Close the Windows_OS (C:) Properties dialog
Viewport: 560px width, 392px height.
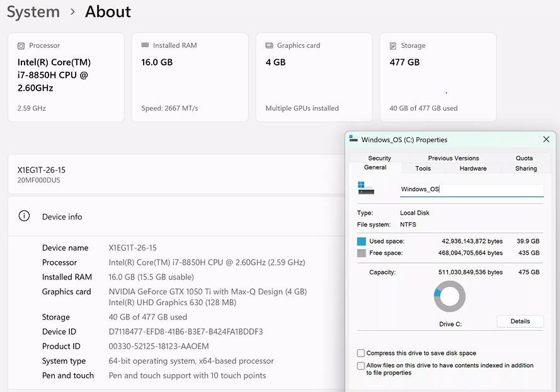coord(546,140)
